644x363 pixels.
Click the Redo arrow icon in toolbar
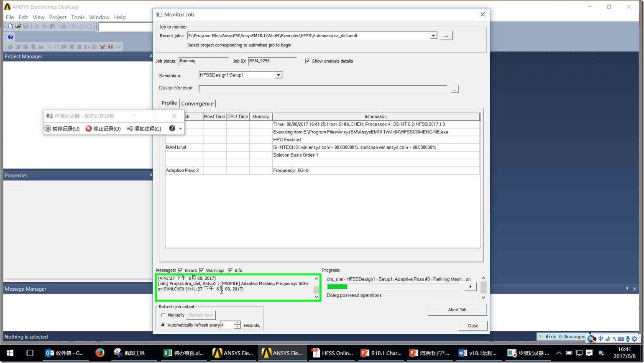89,26
